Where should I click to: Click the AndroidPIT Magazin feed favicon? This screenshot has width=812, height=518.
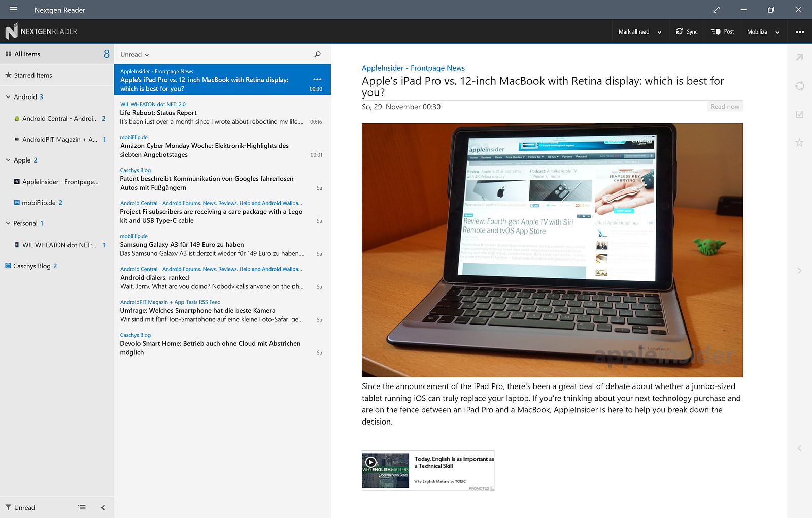[17, 139]
